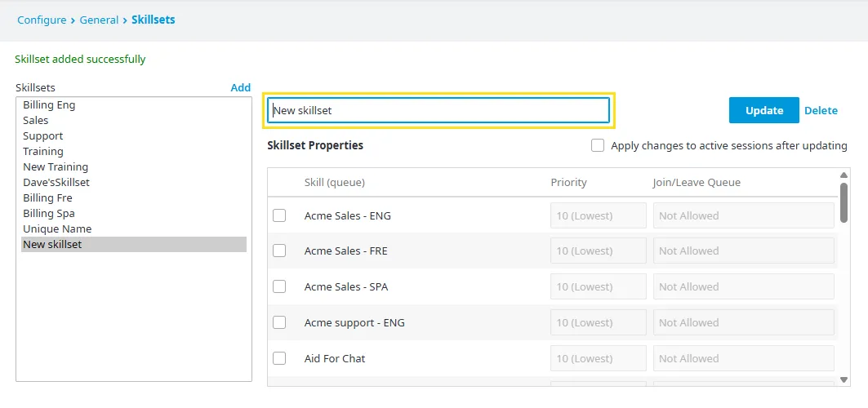Open the Skillsets breadcrumb
The width and height of the screenshot is (868, 408).
coord(154,20)
